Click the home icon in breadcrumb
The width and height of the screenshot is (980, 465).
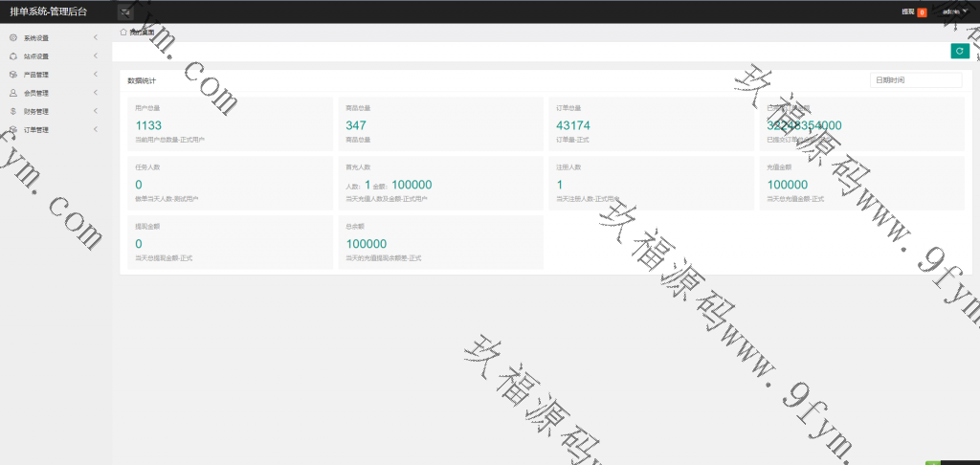pyautogui.click(x=123, y=32)
